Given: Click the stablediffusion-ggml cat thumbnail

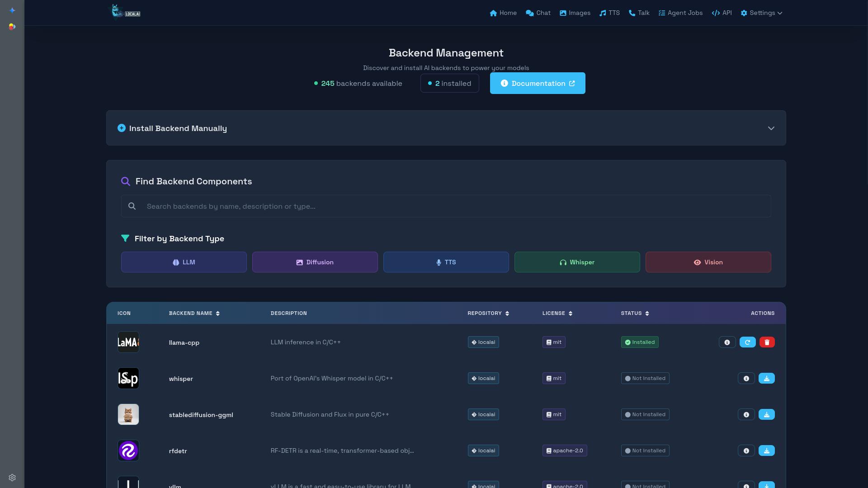Looking at the screenshot, I should pyautogui.click(x=128, y=414).
